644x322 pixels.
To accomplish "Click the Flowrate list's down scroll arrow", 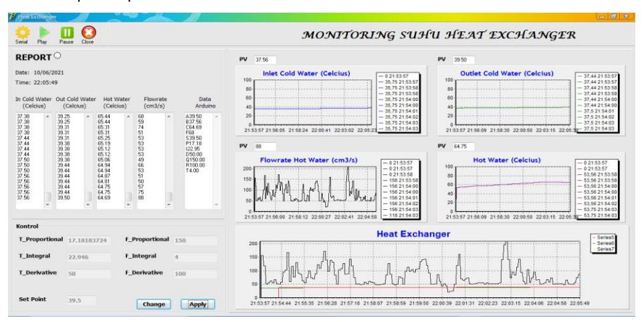I will point(169,204).
